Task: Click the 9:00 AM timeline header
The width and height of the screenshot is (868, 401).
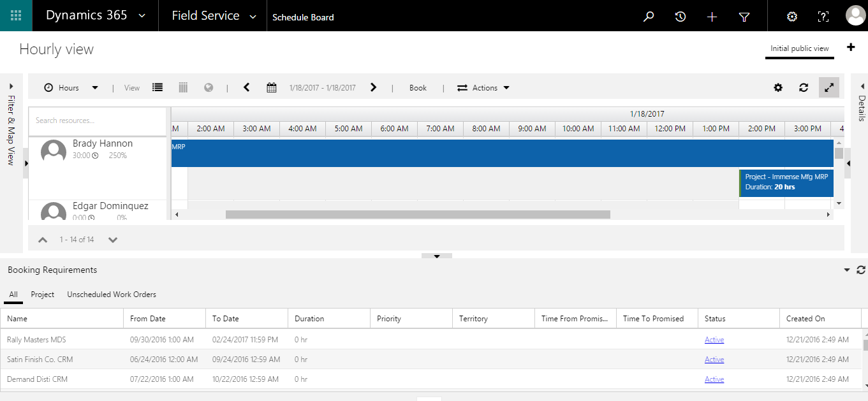Action: pyautogui.click(x=532, y=129)
